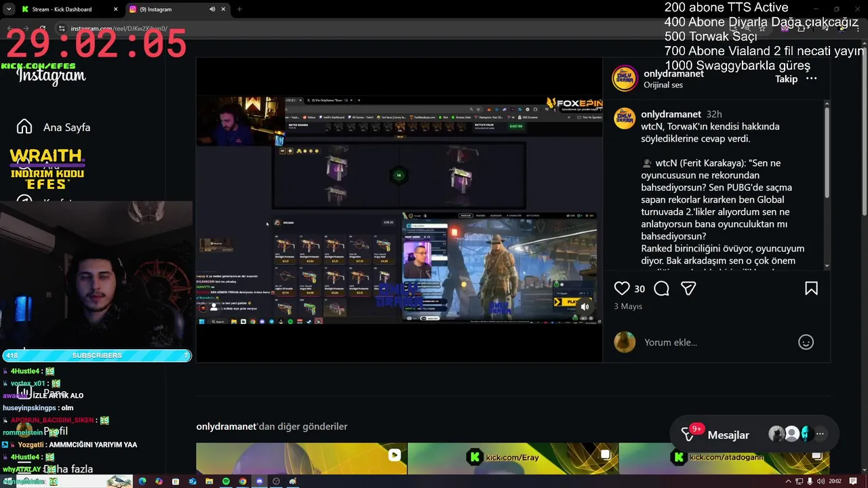Follow onlydramanet with Takip button
Screen dimensions: 868x488
click(x=787, y=79)
